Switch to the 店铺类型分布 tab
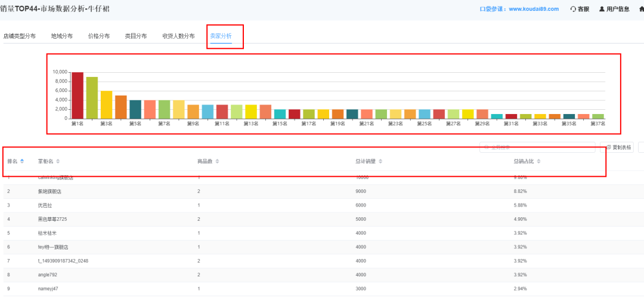The height and width of the screenshot is (305, 644). 19,36
